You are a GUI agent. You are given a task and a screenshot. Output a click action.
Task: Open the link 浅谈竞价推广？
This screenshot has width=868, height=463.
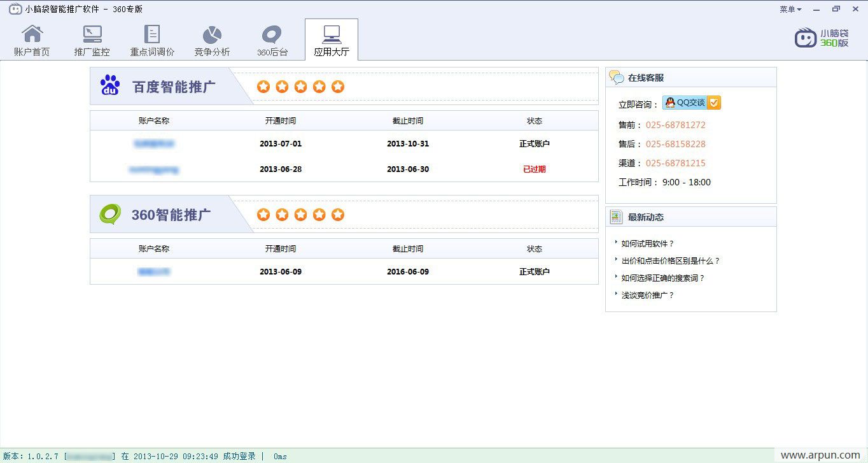pos(647,295)
